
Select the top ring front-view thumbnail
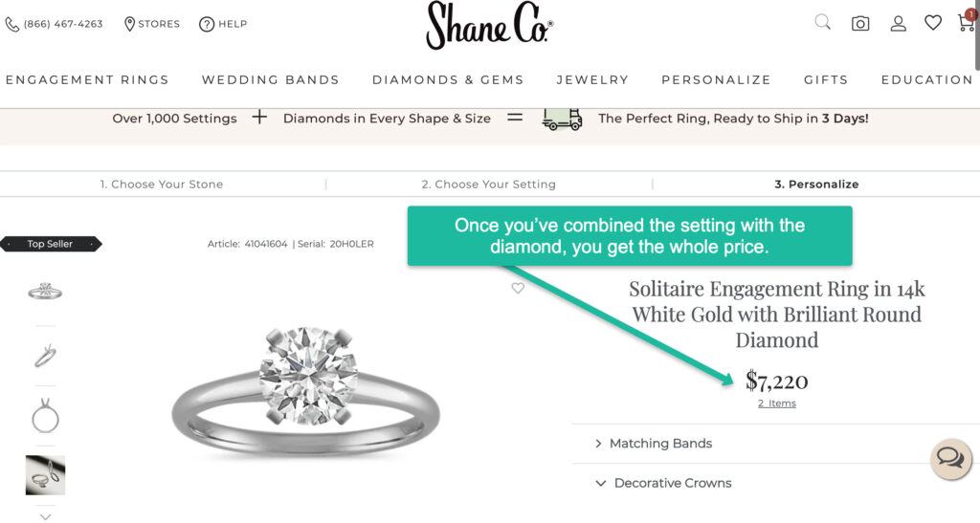(45, 292)
